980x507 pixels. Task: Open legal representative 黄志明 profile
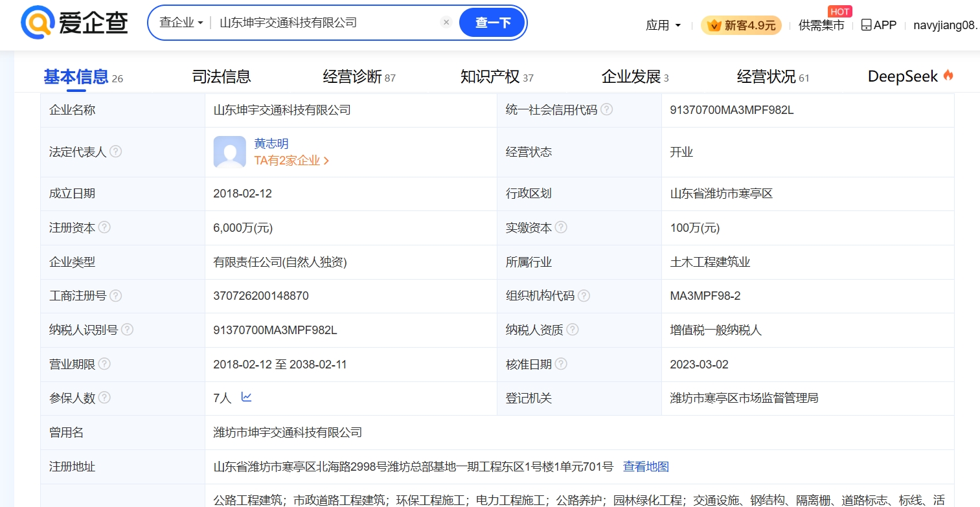click(271, 144)
